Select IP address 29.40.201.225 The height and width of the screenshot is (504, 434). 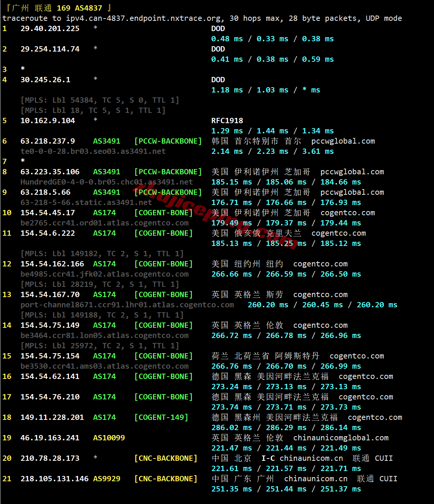[50, 28]
